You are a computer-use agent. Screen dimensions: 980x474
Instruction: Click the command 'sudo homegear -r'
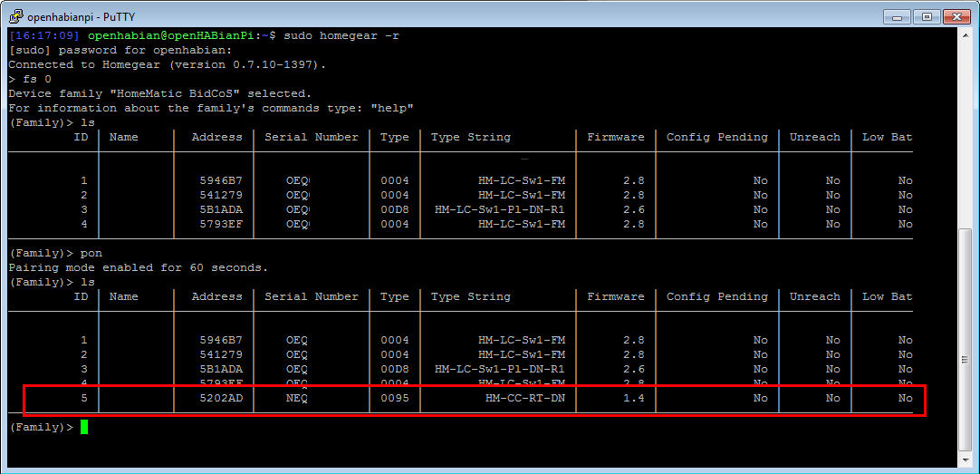pos(341,35)
